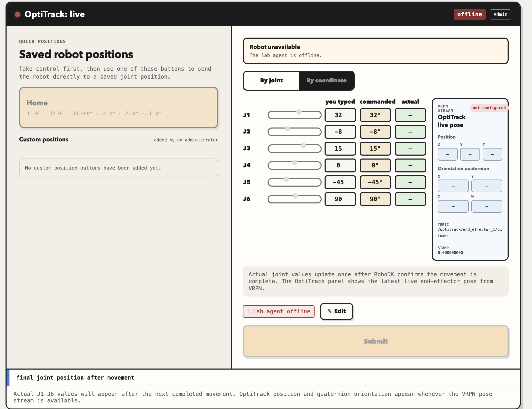This screenshot has height=409, width=532.
Task: Adjust the J2 slider
Action: (x=294, y=132)
